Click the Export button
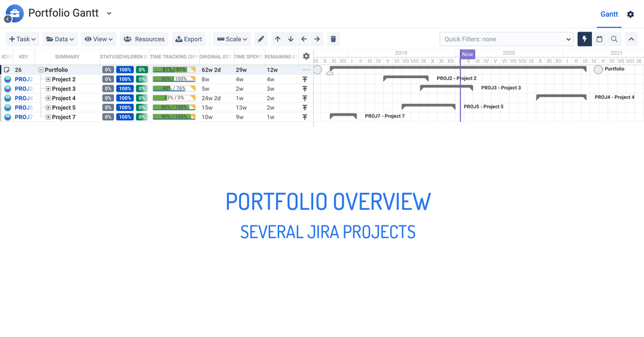 point(189,39)
